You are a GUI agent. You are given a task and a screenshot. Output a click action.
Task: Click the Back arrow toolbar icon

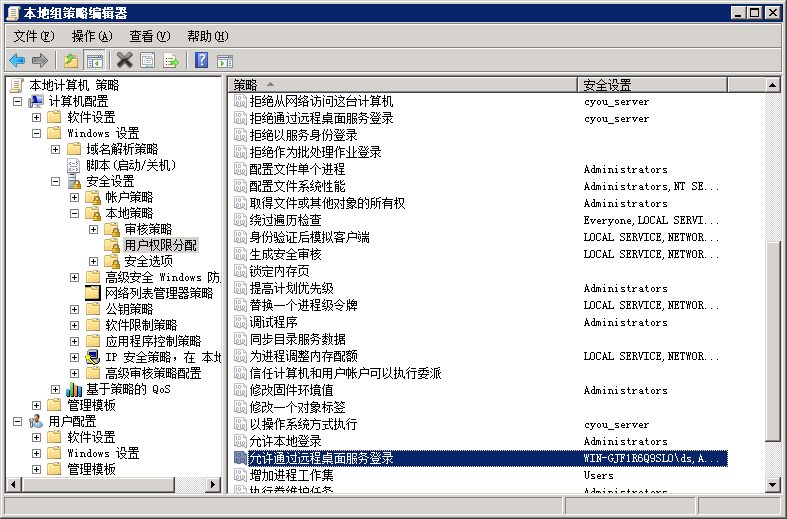17,61
